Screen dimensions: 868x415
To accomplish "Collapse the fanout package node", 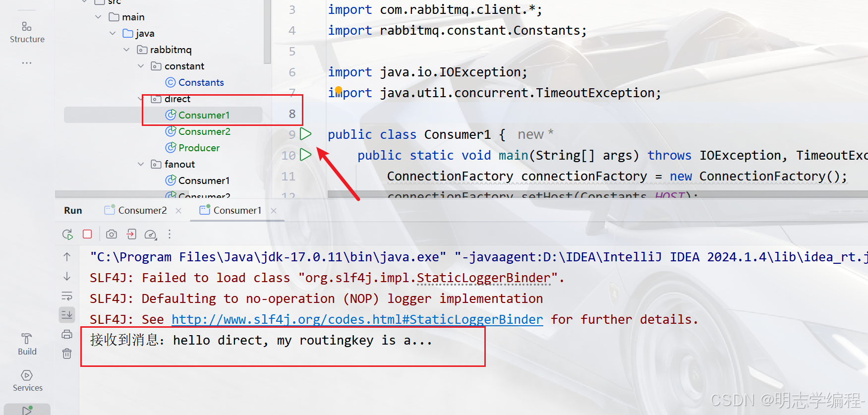I will tap(141, 164).
